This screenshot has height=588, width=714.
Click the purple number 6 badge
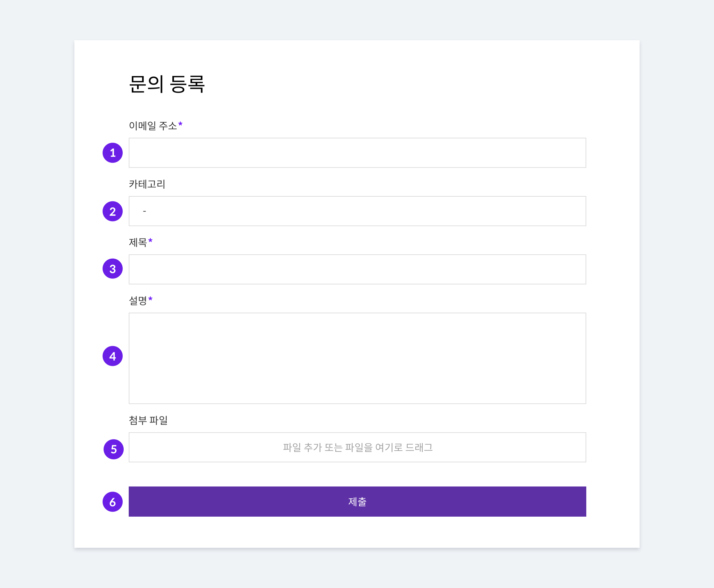(113, 502)
